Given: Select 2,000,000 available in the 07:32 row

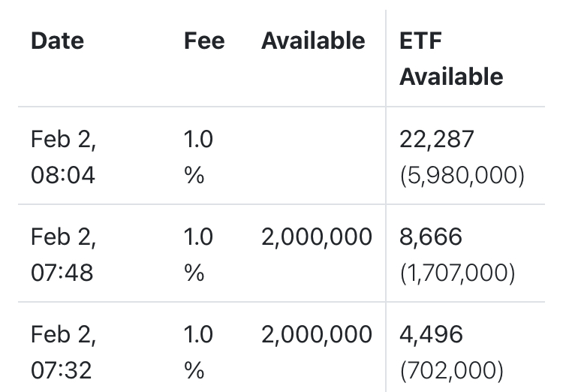Looking at the screenshot, I should tap(316, 335).
